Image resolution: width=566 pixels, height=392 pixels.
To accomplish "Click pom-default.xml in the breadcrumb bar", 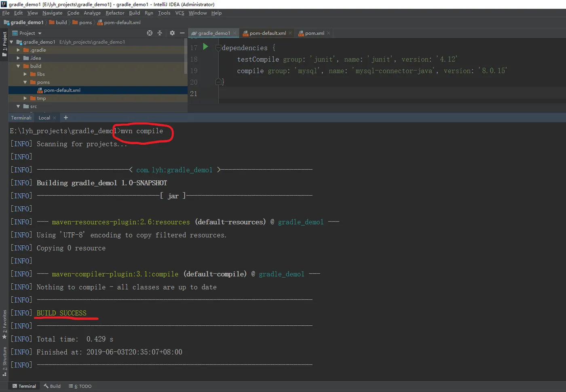I will tap(119, 22).
